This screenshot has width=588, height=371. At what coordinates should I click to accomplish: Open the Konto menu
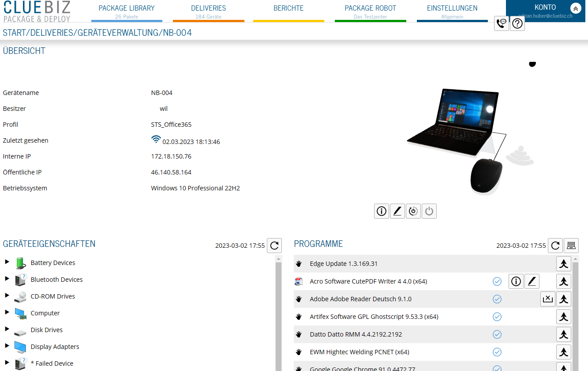coord(545,8)
